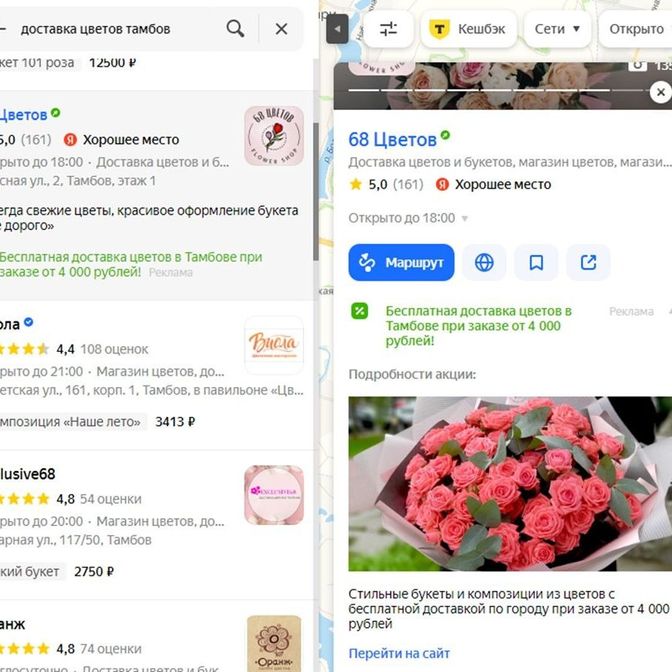The width and height of the screenshot is (672, 672).
Task: Click the Виола shop logo thumbnail
Action: coord(274,345)
